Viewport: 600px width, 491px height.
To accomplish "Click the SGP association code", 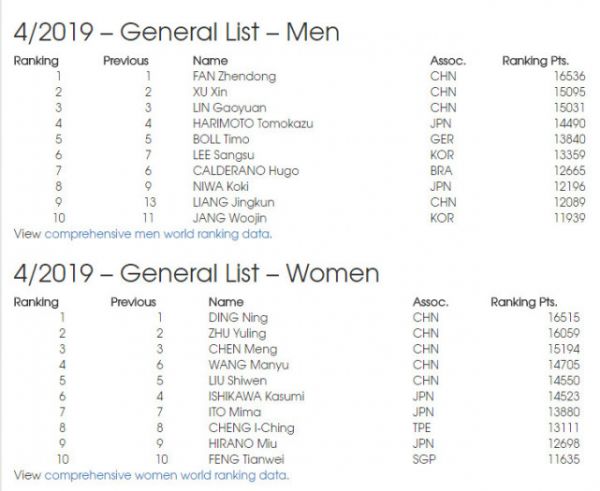I will coord(424,459).
